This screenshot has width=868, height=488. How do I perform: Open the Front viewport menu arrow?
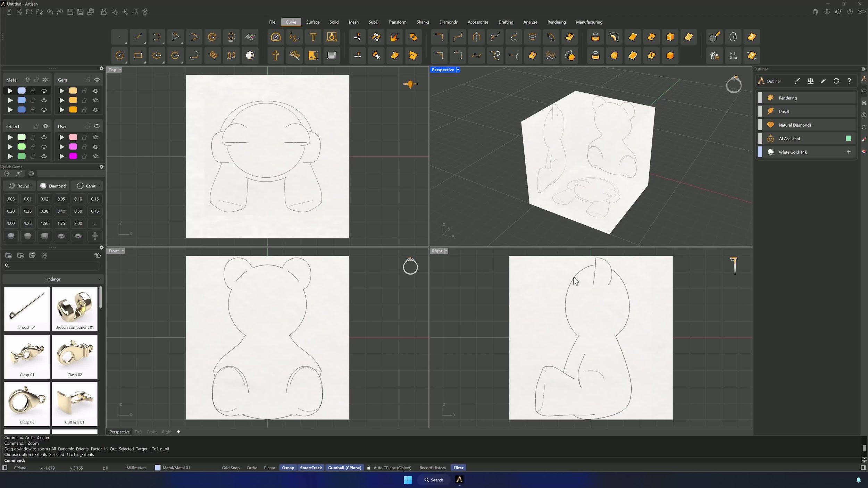click(x=123, y=251)
